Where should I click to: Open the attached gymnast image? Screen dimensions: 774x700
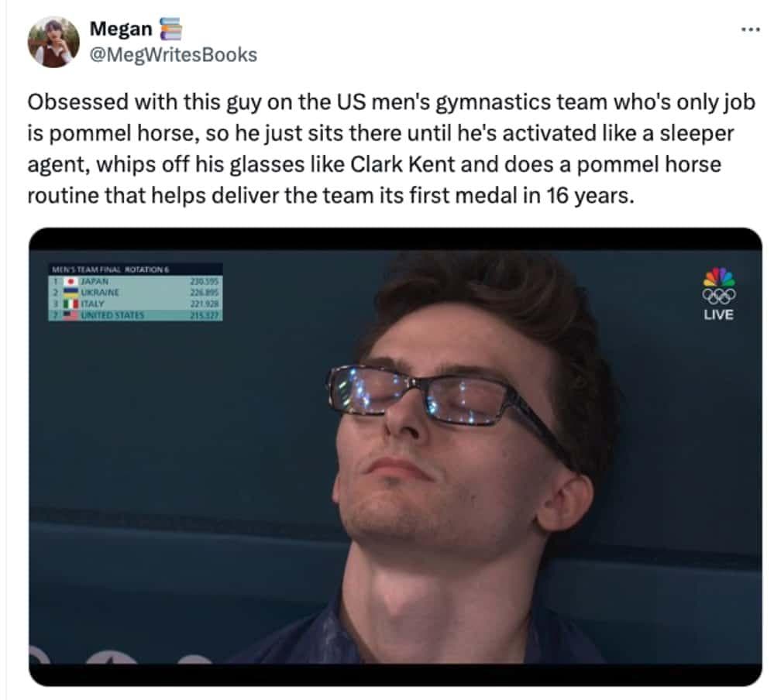pyautogui.click(x=395, y=456)
